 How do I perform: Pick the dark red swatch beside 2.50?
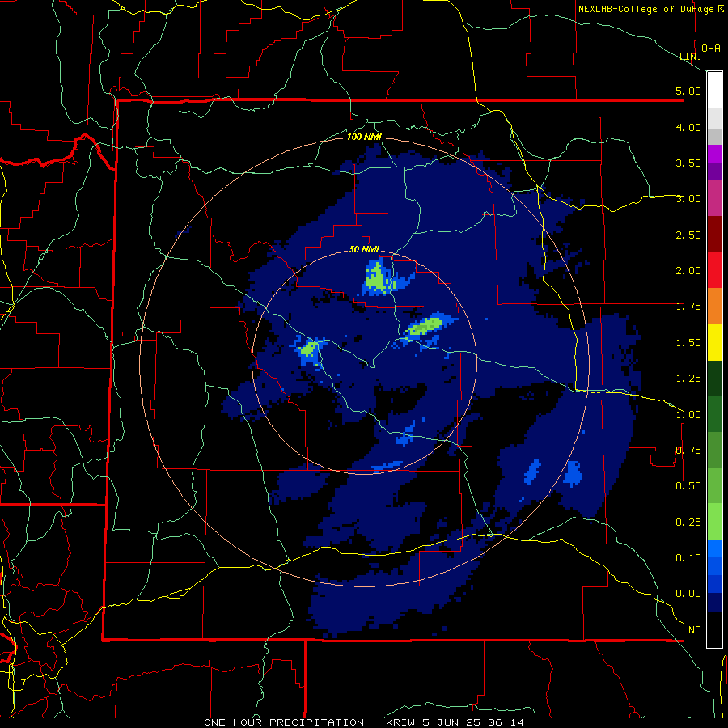(x=714, y=235)
